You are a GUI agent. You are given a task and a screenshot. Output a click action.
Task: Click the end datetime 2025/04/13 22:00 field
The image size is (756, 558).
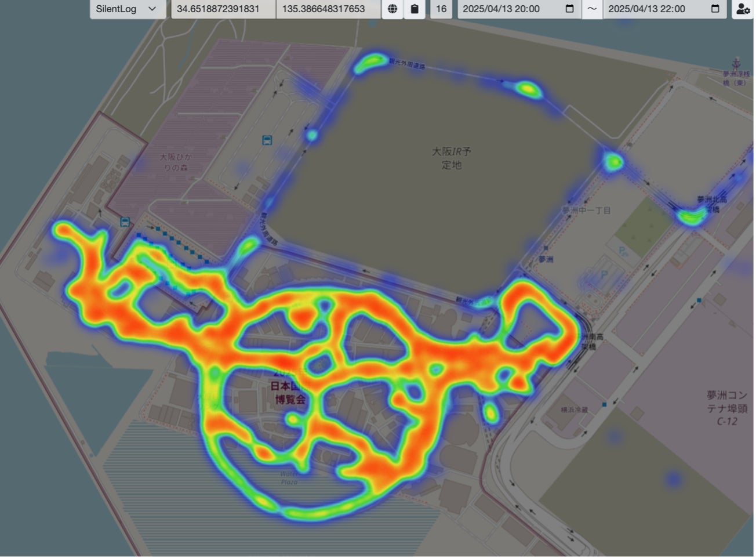coord(664,9)
